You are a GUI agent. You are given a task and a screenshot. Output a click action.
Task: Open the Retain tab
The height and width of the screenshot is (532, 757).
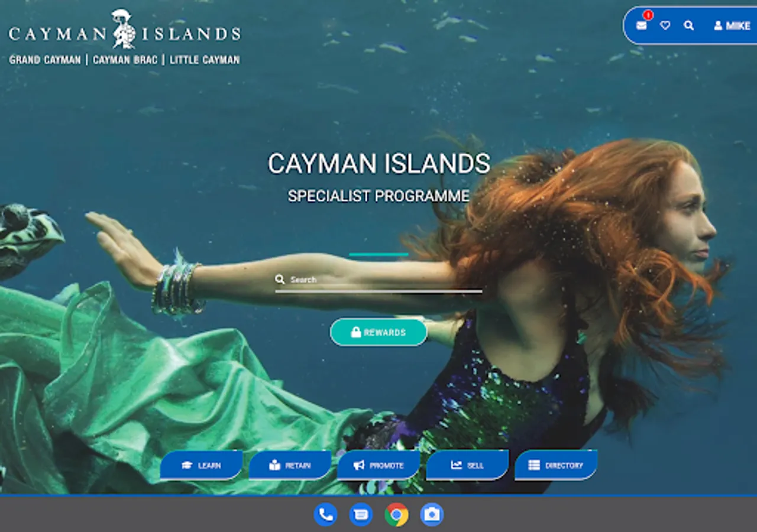click(x=290, y=465)
